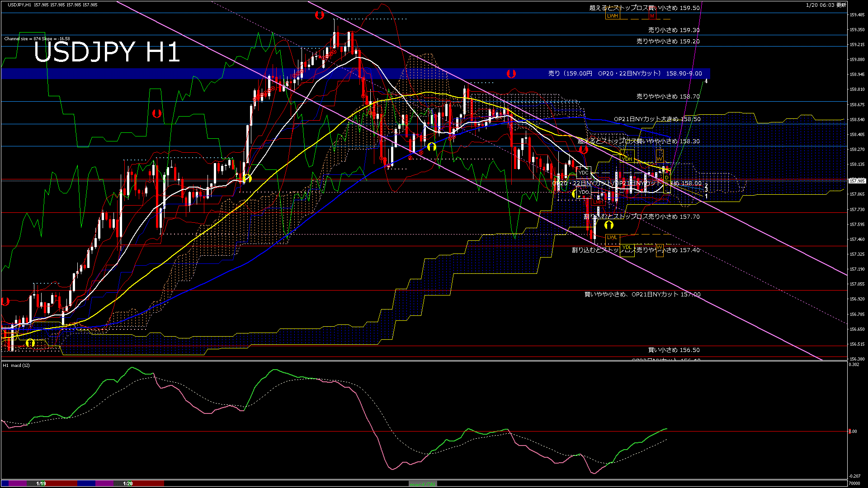Click the YDO yesterday open label box
Screen dimensions: 868x488
tap(584, 192)
